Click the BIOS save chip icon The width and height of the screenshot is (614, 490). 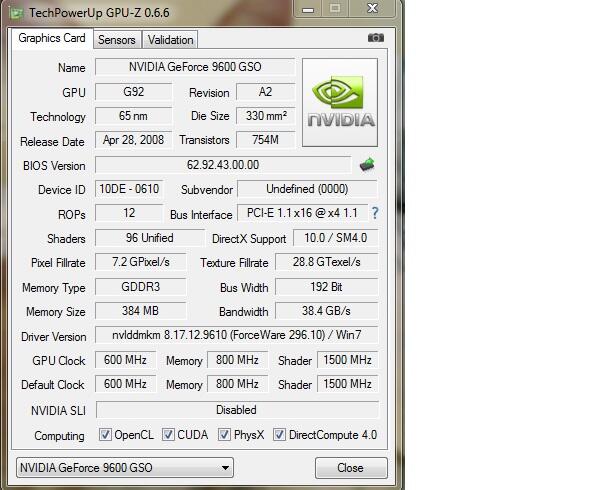point(367,165)
